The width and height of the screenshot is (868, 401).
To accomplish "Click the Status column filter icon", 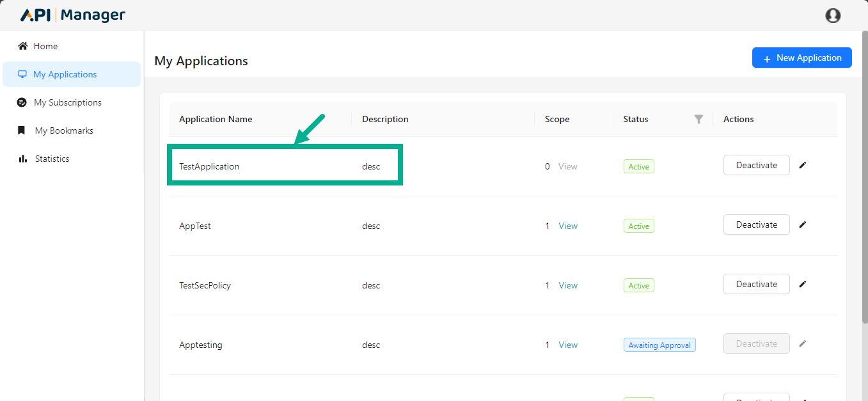I will coord(698,119).
